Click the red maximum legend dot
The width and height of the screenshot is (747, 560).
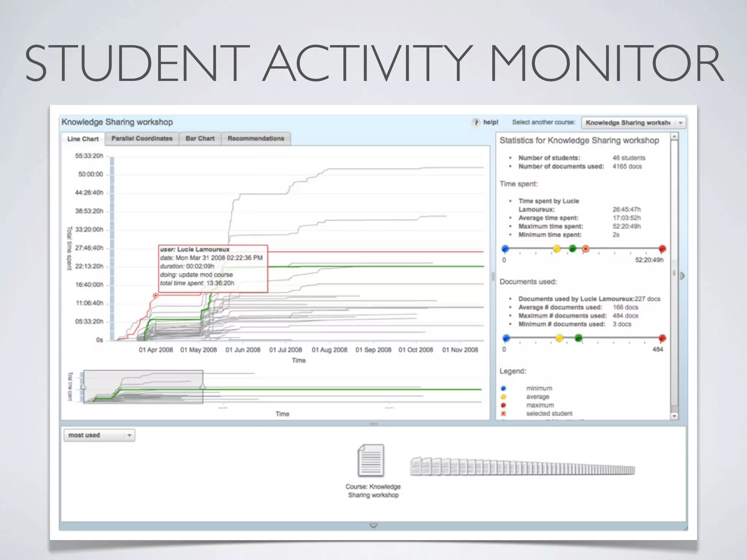coord(503,405)
